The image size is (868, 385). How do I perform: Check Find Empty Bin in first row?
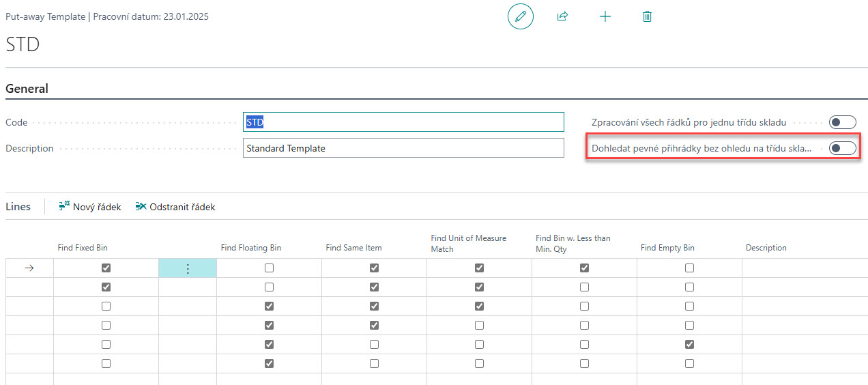(689, 268)
